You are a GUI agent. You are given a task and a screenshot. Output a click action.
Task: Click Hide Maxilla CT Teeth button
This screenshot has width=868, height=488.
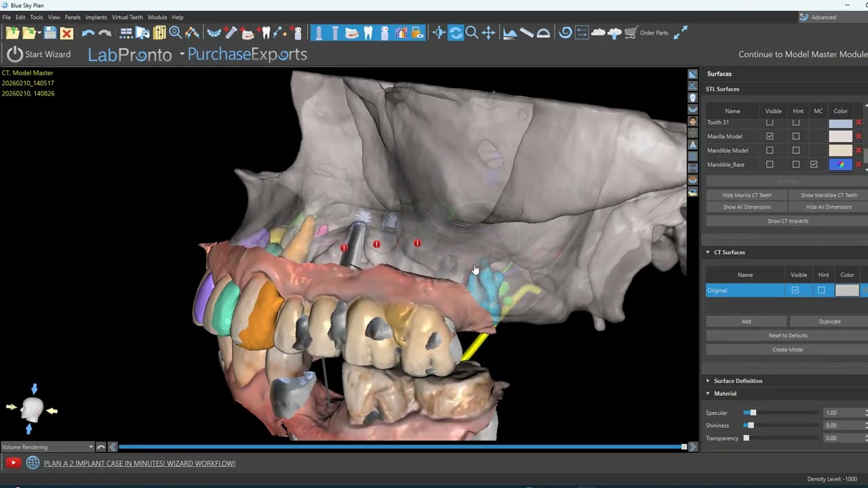click(x=747, y=195)
